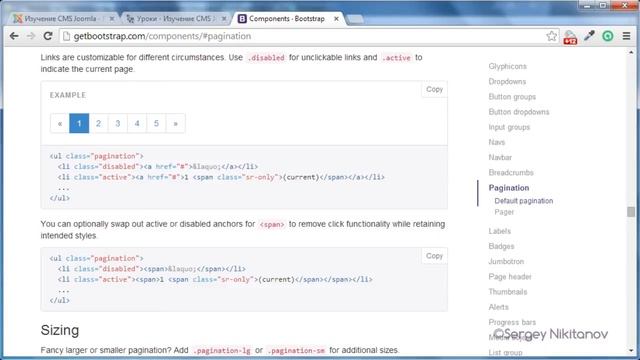Image resolution: width=640 pixels, height=360 pixels.
Task: Open Alerts in the sidebar
Action: 498,307
